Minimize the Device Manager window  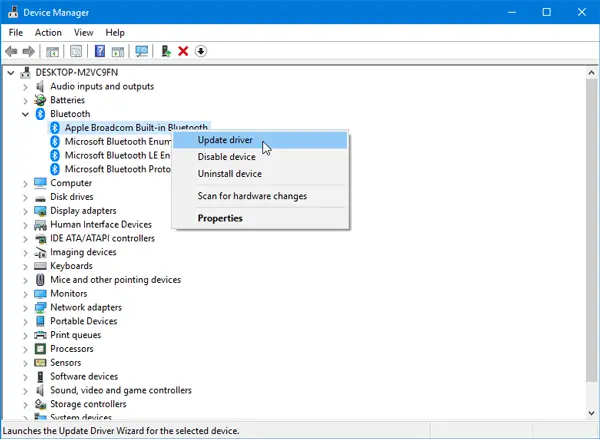(512, 12)
